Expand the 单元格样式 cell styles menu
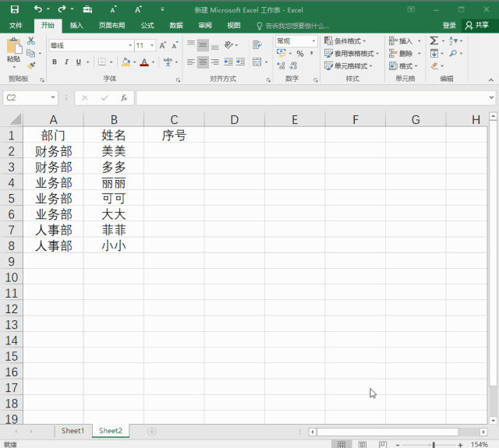This screenshot has height=448, width=499. [x=349, y=65]
